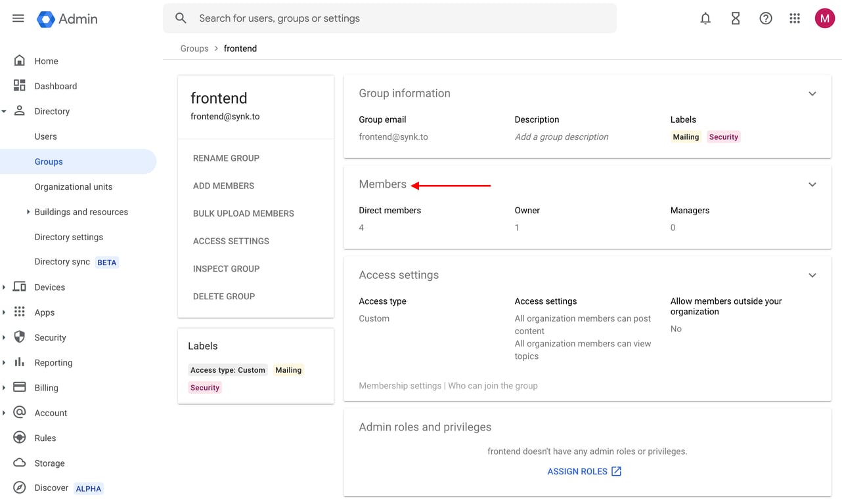The height and width of the screenshot is (504, 842).
Task: Select Users in the sidebar
Action: (x=46, y=136)
